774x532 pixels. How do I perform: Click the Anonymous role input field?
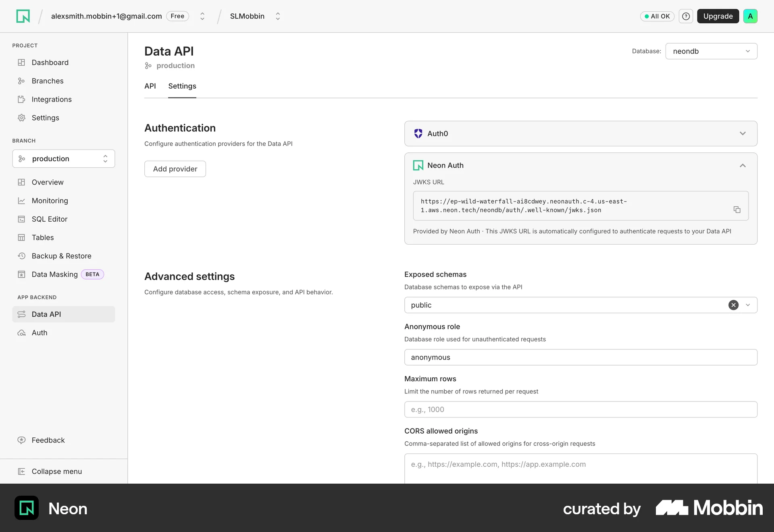tap(580, 357)
